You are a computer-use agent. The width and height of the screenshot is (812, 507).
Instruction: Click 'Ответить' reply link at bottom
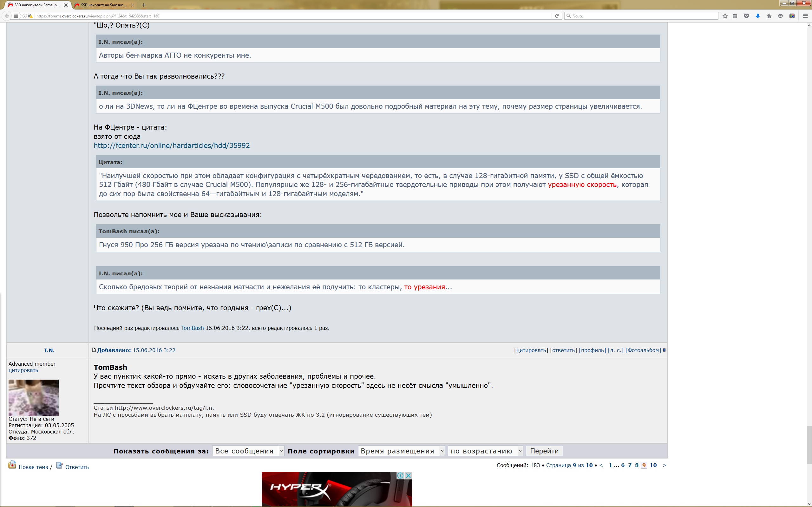[x=77, y=467]
